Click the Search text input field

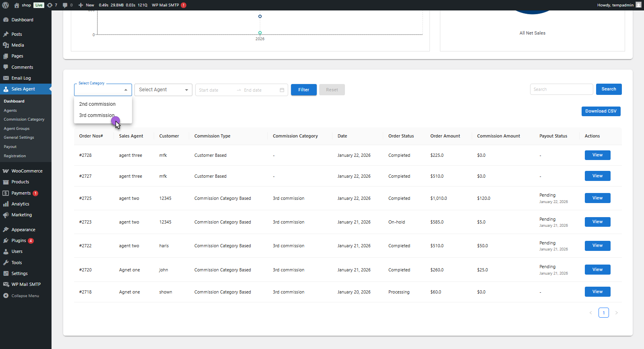(x=561, y=89)
